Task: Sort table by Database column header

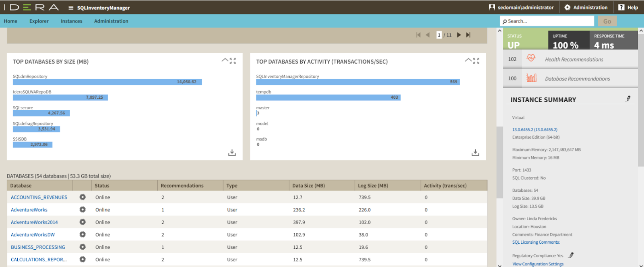Action: point(39,186)
